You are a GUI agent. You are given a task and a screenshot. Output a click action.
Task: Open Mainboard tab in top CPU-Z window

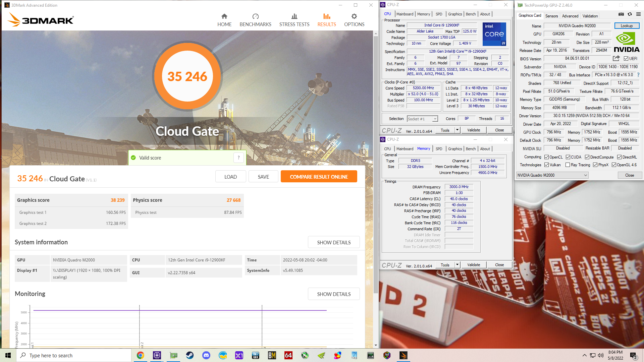pos(405,14)
